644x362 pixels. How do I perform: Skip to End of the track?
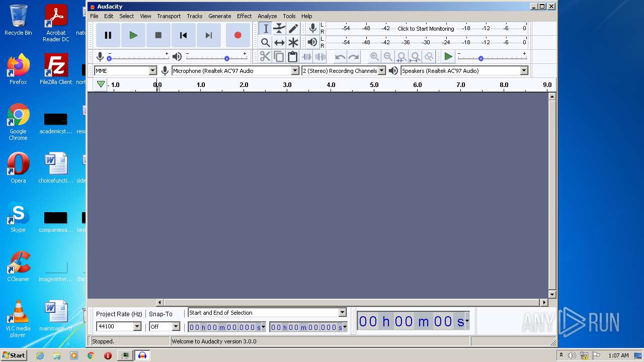(x=209, y=35)
